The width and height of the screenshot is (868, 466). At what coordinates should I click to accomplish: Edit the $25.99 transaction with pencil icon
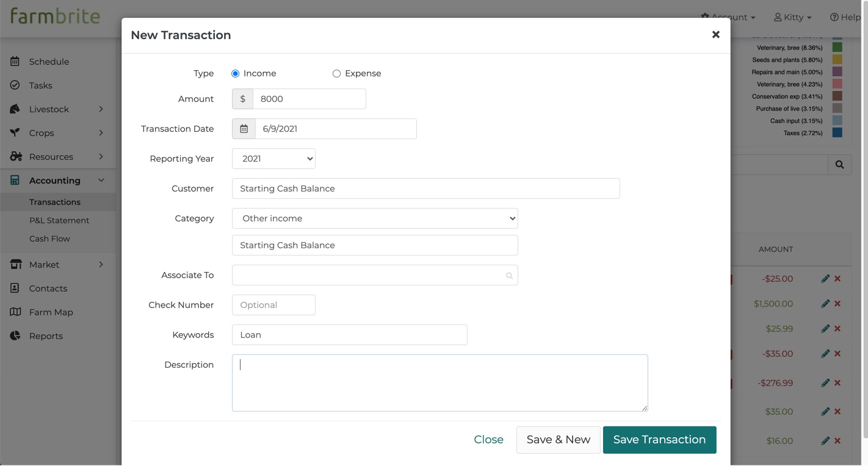[825, 329]
